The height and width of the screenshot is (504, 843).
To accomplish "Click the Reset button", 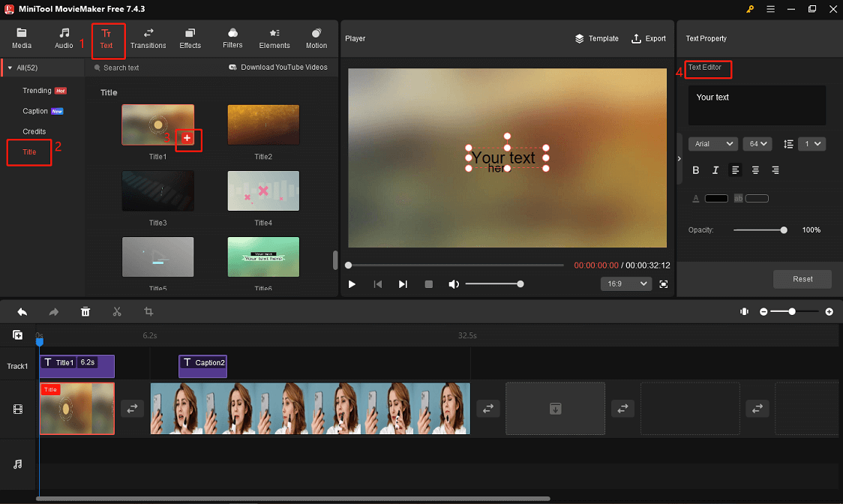I will [x=802, y=279].
